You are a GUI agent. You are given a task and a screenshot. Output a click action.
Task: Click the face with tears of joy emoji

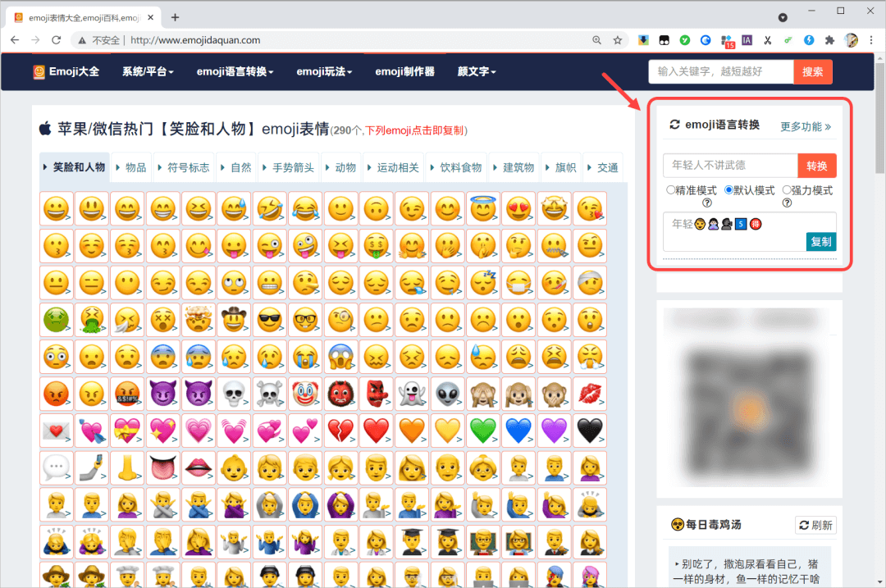(305, 208)
